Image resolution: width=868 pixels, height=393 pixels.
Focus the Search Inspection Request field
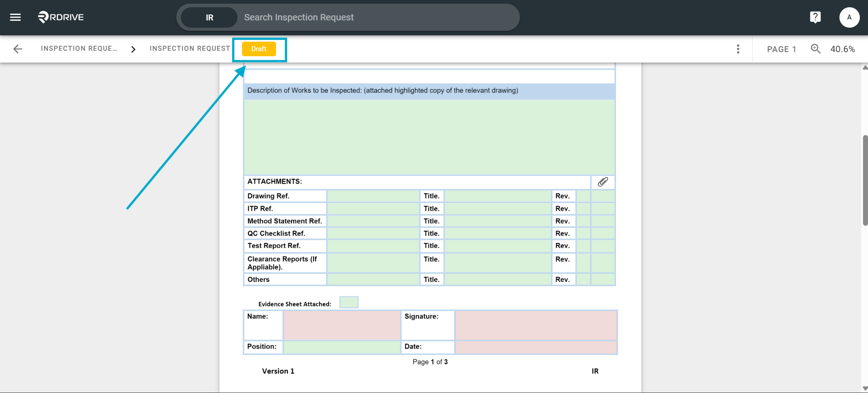pos(378,18)
